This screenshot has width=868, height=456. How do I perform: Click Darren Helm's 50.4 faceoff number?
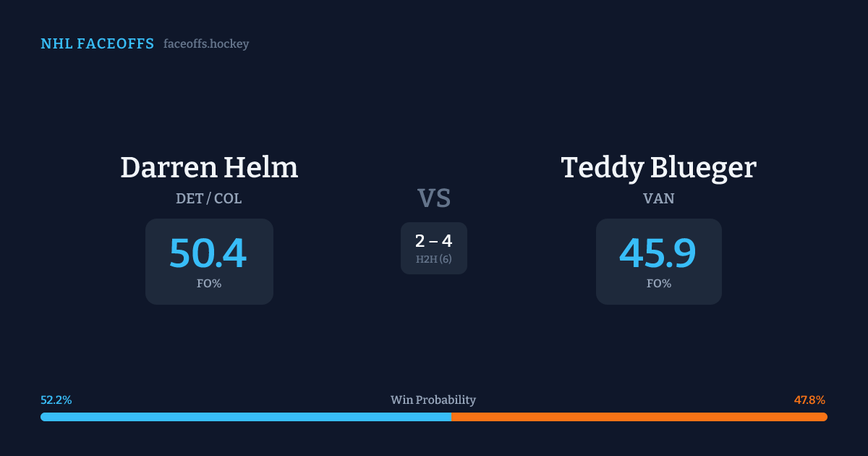click(x=208, y=254)
